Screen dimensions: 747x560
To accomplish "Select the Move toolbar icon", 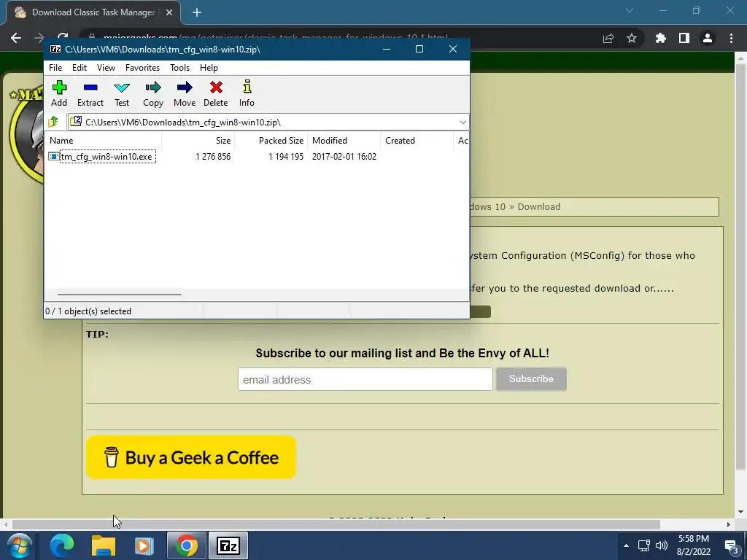I will coord(185,93).
